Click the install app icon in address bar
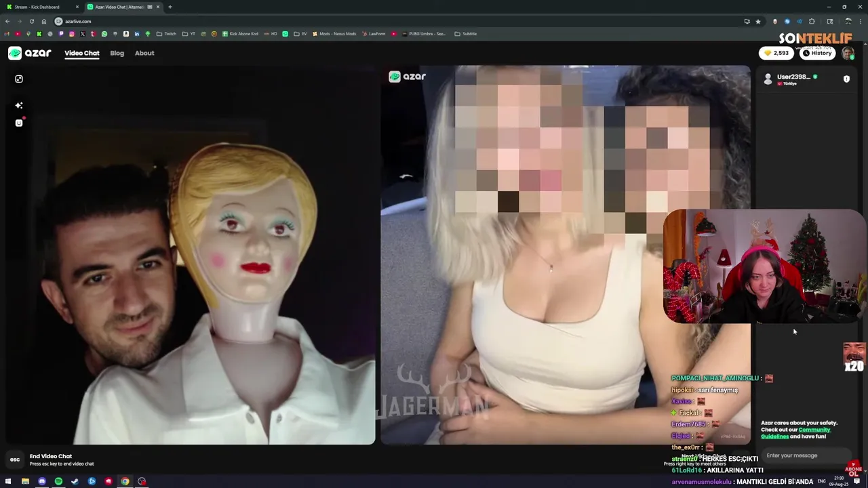868x488 pixels. pos(747,21)
